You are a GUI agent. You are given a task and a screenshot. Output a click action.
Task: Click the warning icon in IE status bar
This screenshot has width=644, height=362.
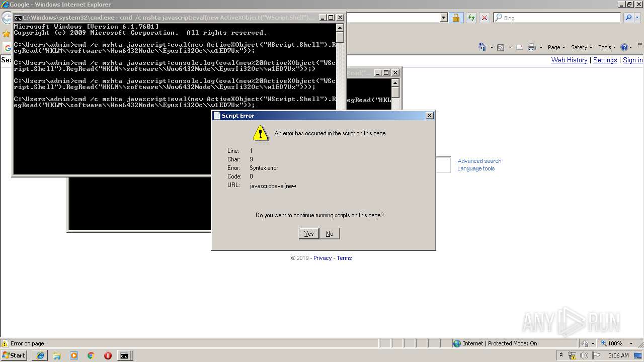tap(5, 343)
